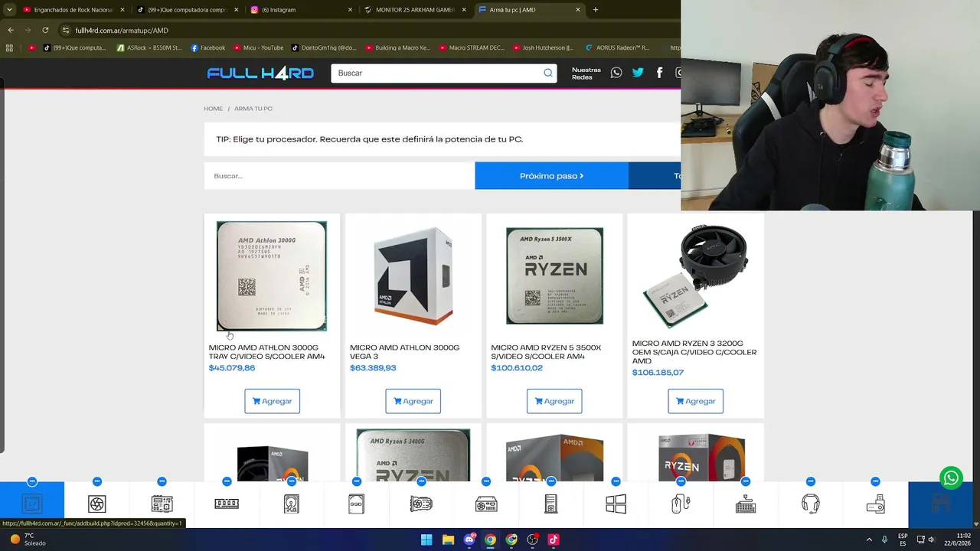Reload the page with the browser refresh icon
Viewport: 980px width, 551px height.
[45, 30]
